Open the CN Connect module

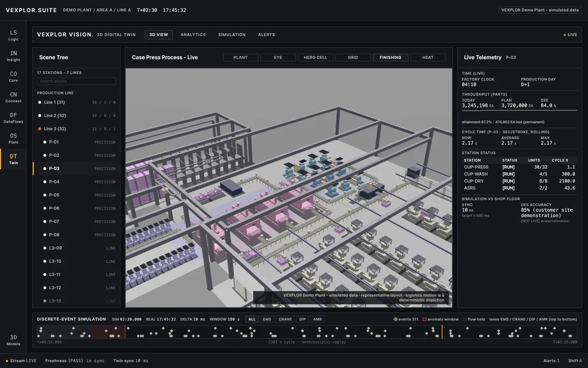coord(13,98)
